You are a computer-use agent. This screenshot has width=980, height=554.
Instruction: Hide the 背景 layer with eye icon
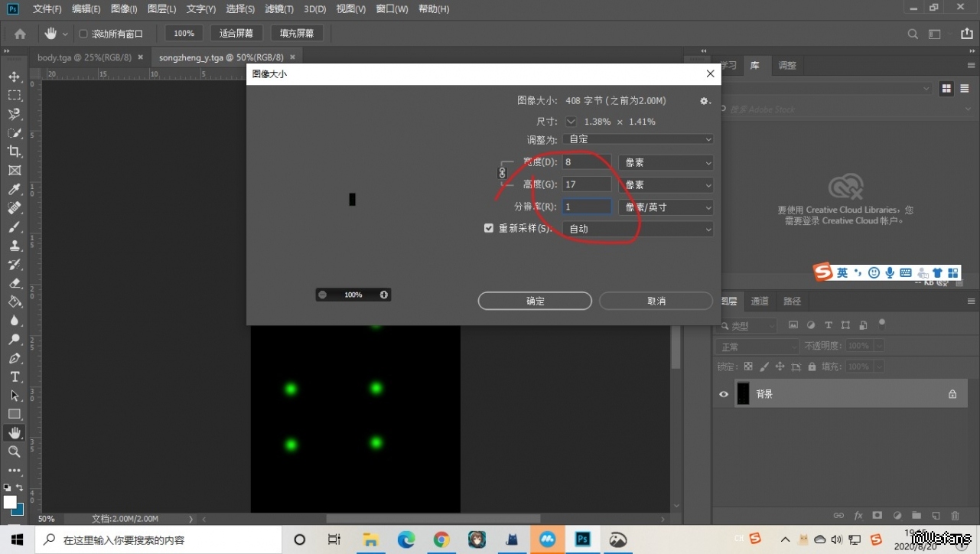(x=724, y=394)
